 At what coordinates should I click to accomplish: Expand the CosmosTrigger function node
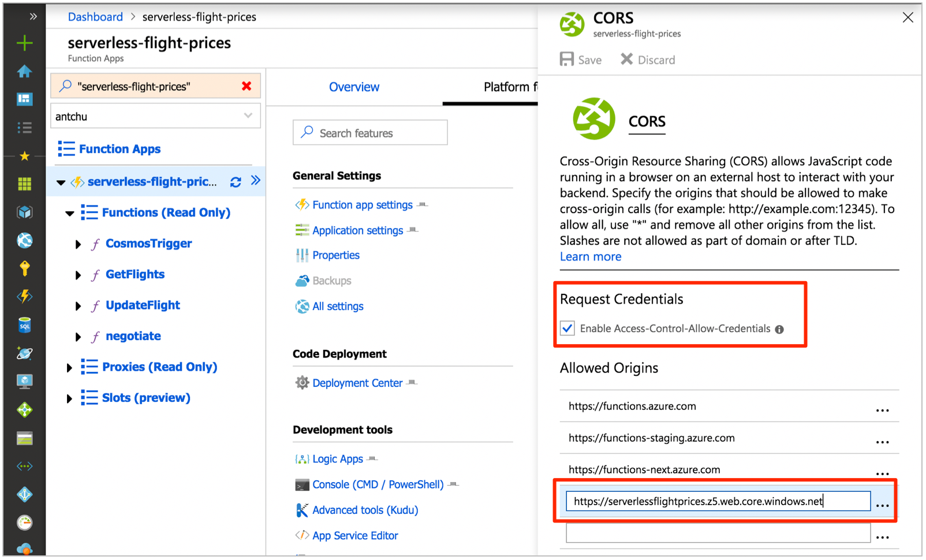[79, 244]
